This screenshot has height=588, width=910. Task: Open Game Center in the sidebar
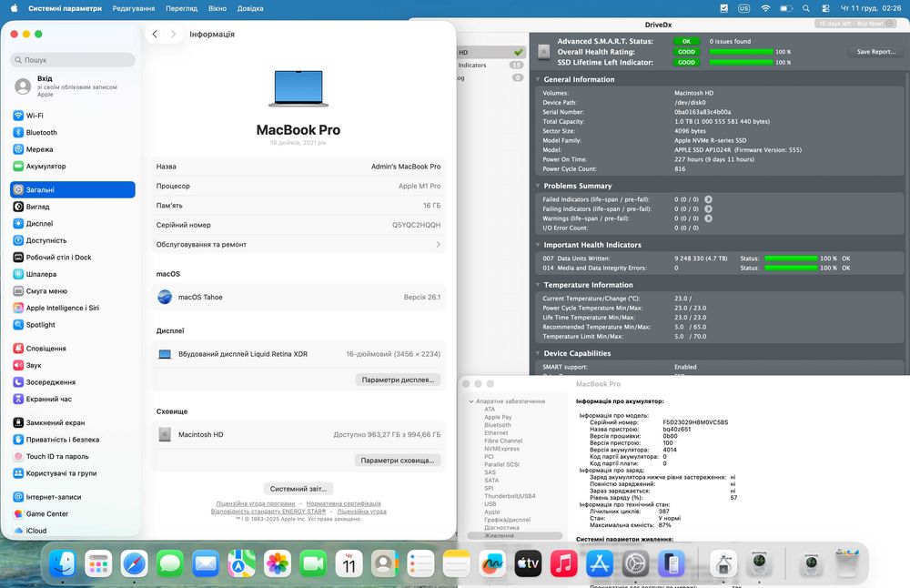point(73,513)
